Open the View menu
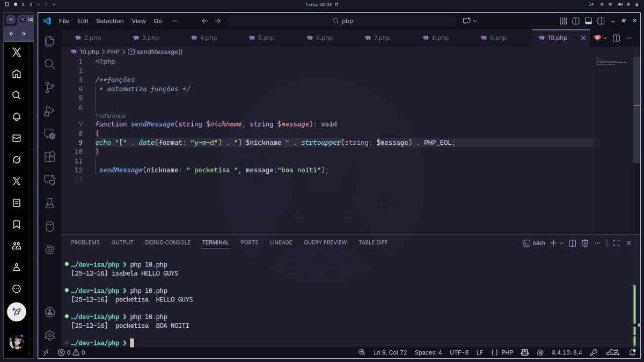644x362 pixels. tap(138, 21)
